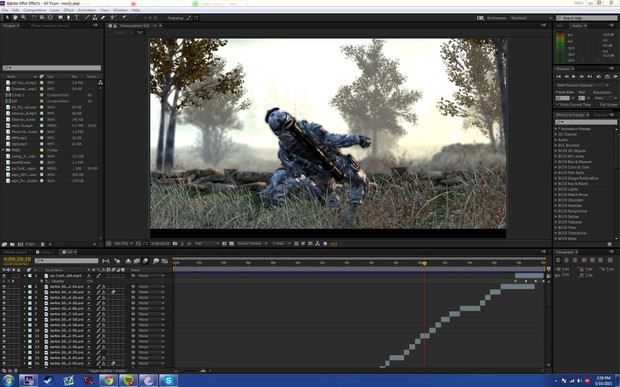Collapse timeline layer 1 properties
The width and height of the screenshot is (620, 387).
coord(25,276)
